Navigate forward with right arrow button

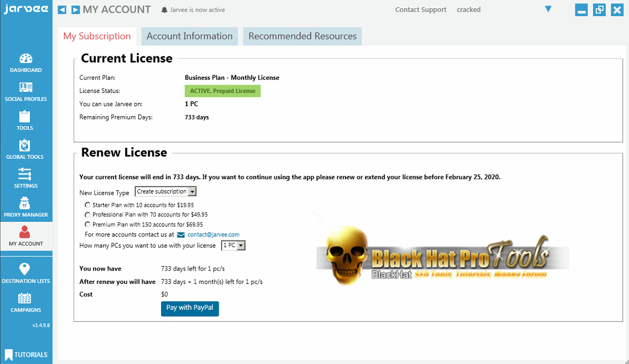(x=75, y=9)
